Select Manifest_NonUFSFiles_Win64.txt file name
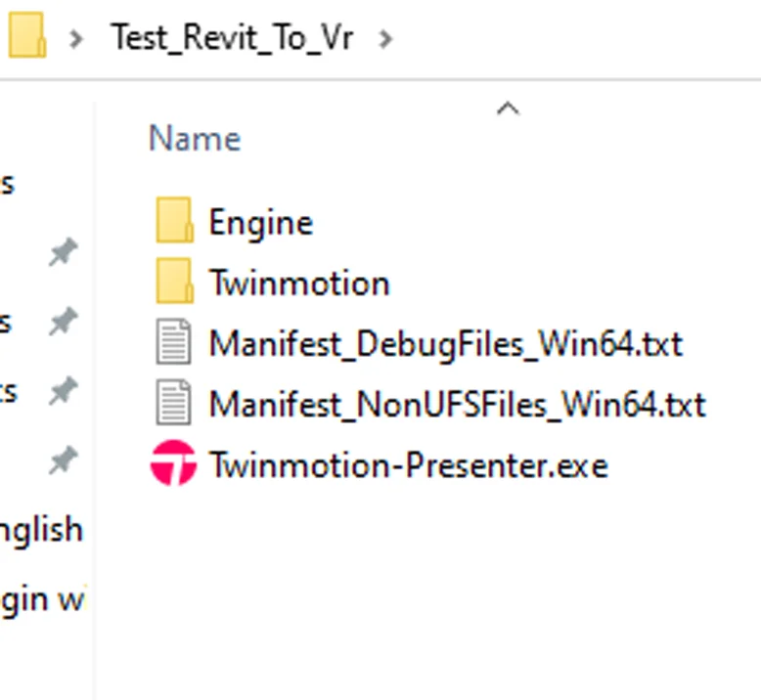761x700 pixels. [457, 405]
